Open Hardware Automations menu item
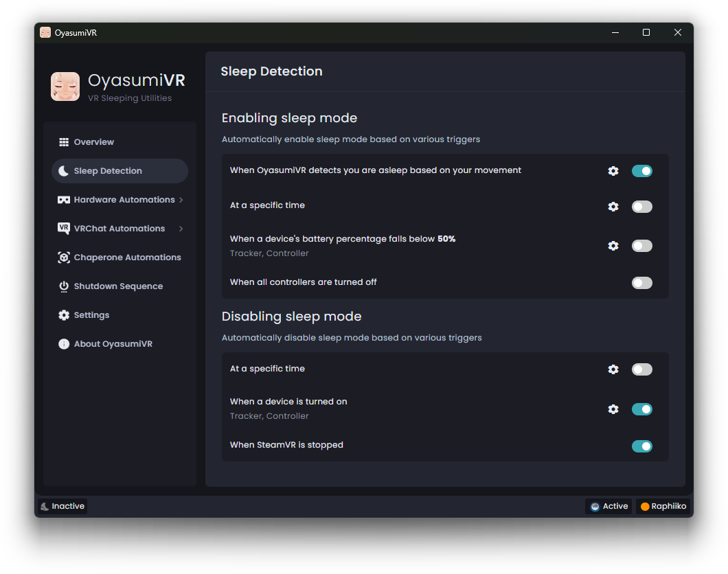 (120, 200)
